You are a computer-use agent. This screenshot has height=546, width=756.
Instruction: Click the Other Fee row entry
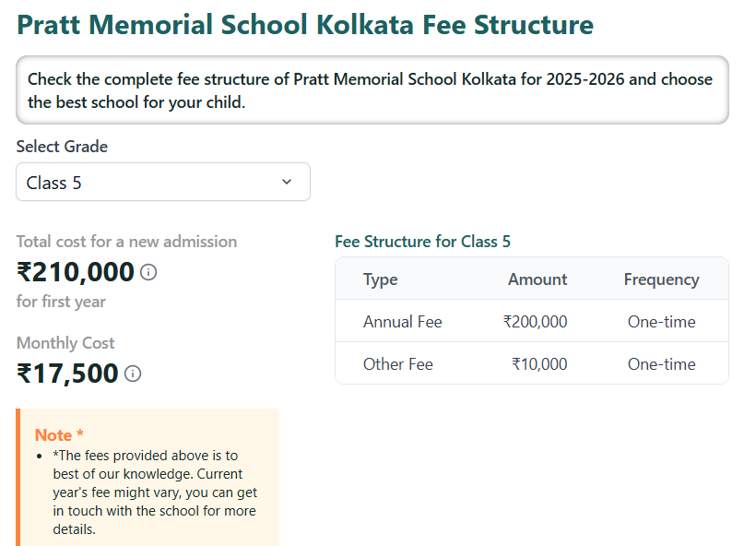(x=397, y=363)
